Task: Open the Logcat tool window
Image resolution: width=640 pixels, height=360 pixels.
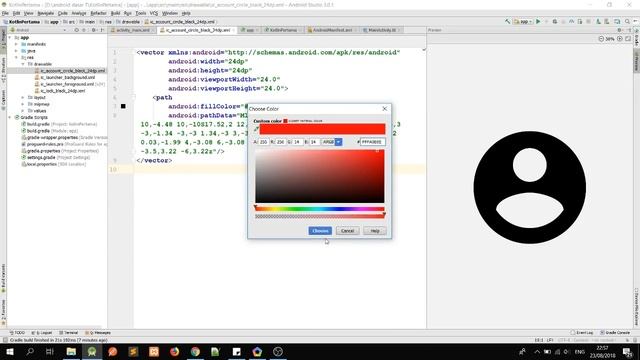Action: (x=42, y=333)
